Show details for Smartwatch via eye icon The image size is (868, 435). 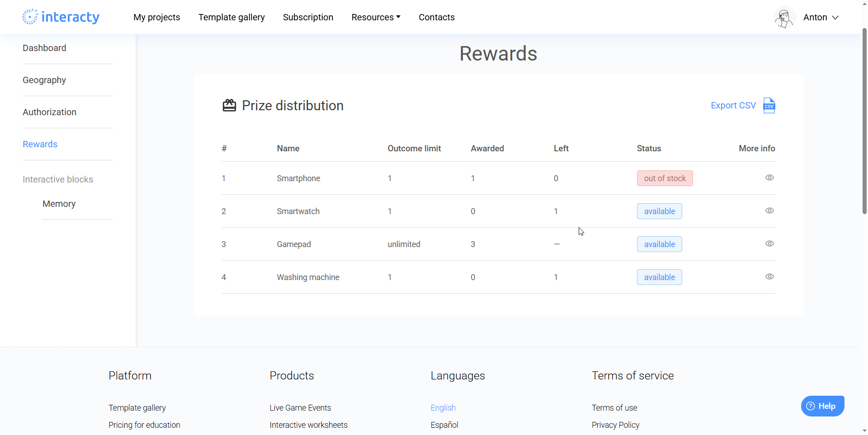[x=769, y=211]
